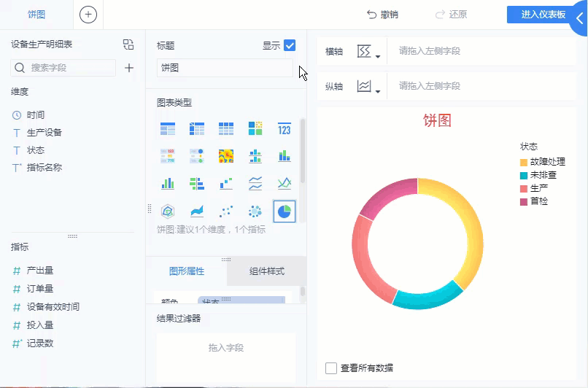
Task: Click the 首检 magenta legend swatch
Action: pyautogui.click(x=524, y=202)
